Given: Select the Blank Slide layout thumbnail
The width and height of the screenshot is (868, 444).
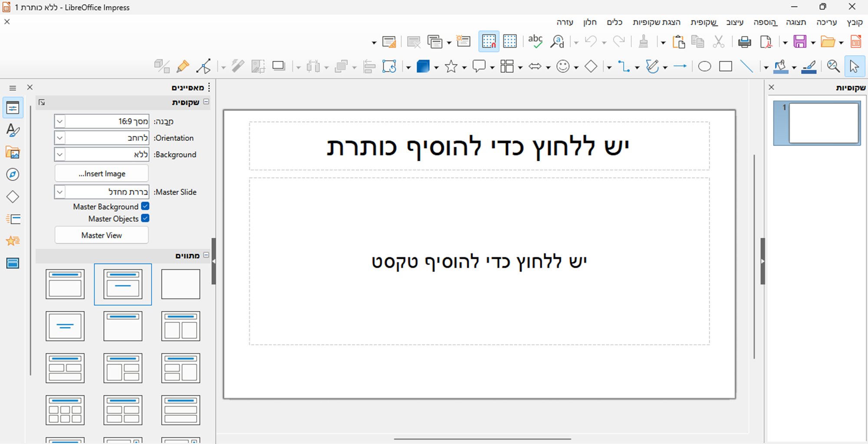Looking at the screenshot, I should tap(181, 284).
